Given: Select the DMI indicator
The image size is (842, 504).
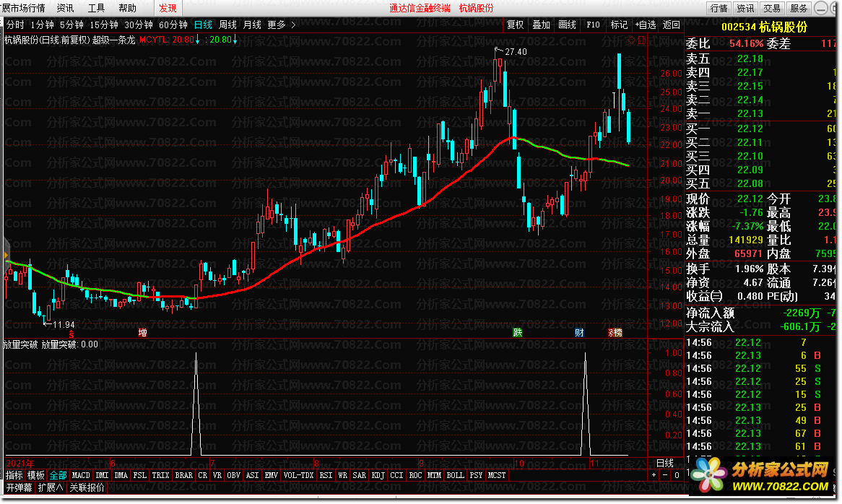Looking at the screenshot, I should tap(102, 475).
